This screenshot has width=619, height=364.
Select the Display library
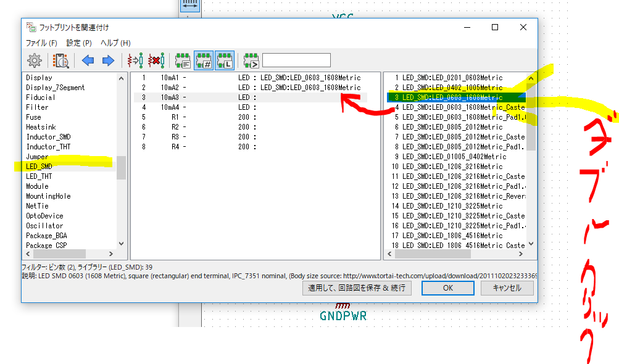coord(39,77)
